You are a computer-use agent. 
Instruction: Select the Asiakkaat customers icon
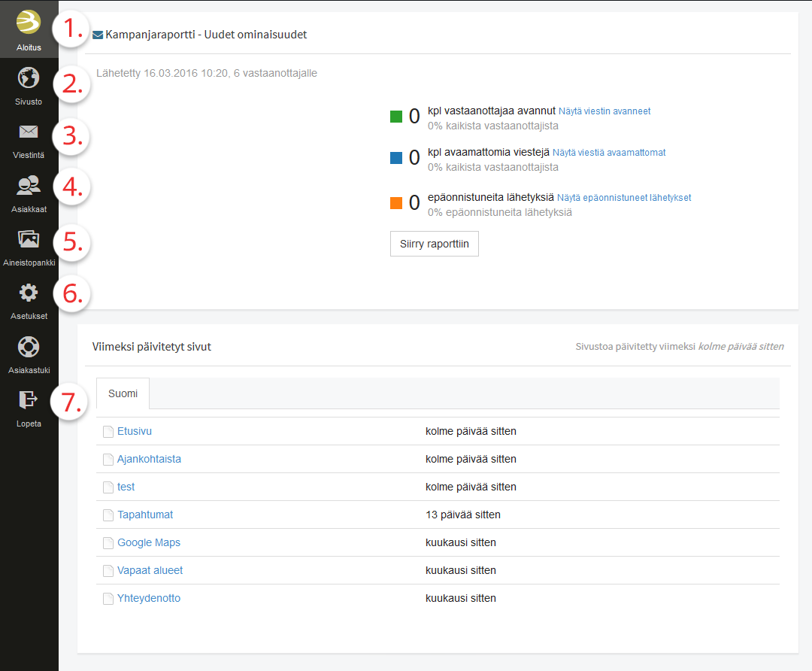pos(29,186)
